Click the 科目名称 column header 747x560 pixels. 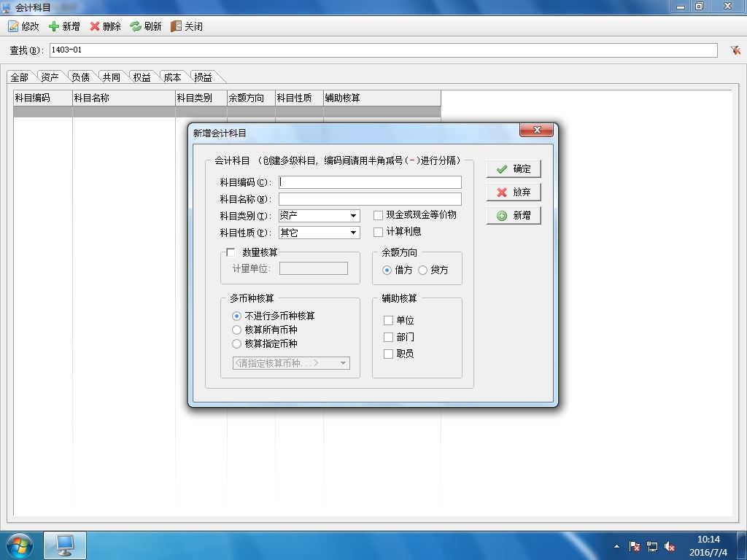[x=123, y=98]
